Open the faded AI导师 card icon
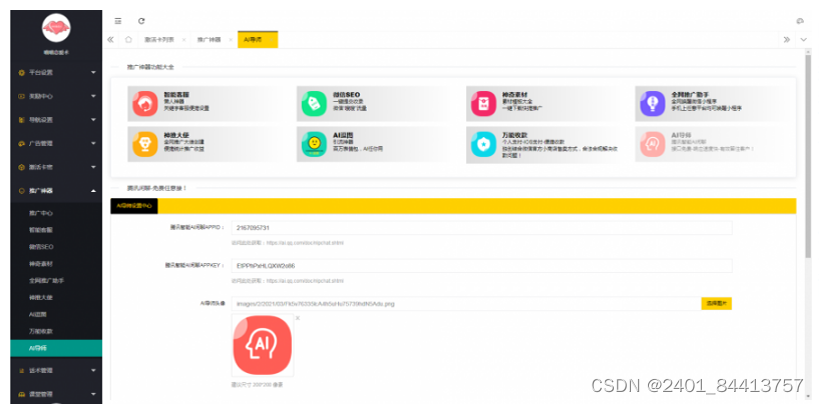The image size is (819, 404). click(x=652, y=144)
